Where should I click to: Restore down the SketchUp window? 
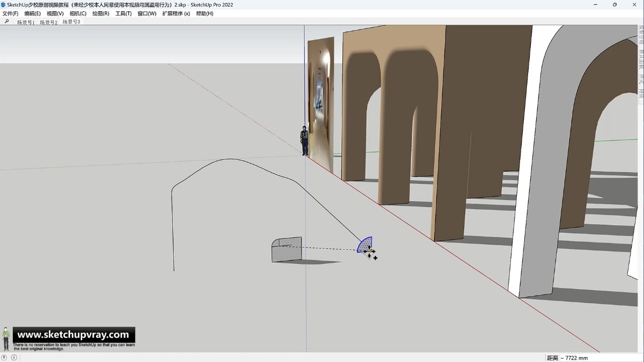(614, 4)
